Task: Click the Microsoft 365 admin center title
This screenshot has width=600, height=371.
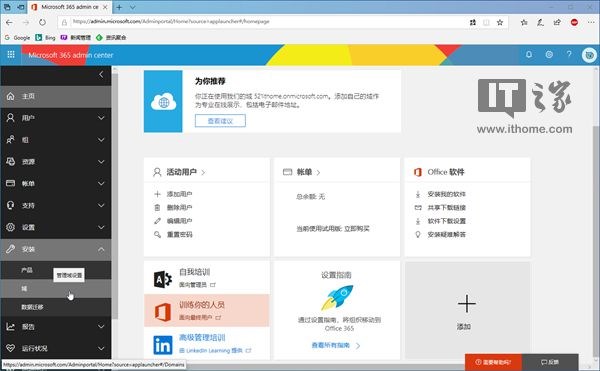Action: point(71,55)
